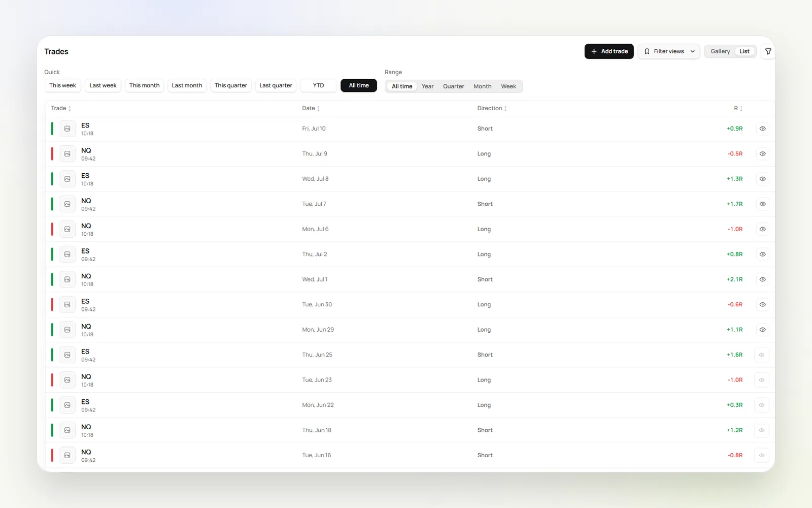Toggle eye icon for Mon, Jul 6 trade
The image size is (812, 508).
tap(762, 229)
